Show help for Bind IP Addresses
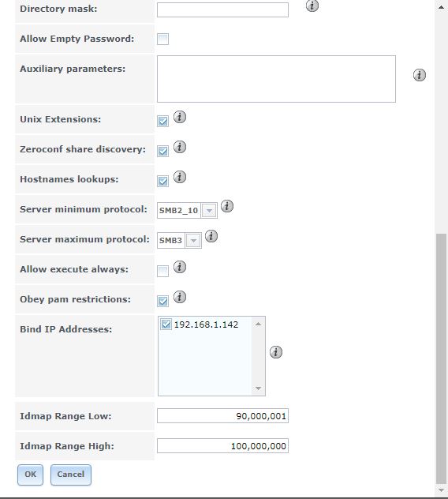The width and height of the screenshot is (448, 499). [x=276, y=352]
